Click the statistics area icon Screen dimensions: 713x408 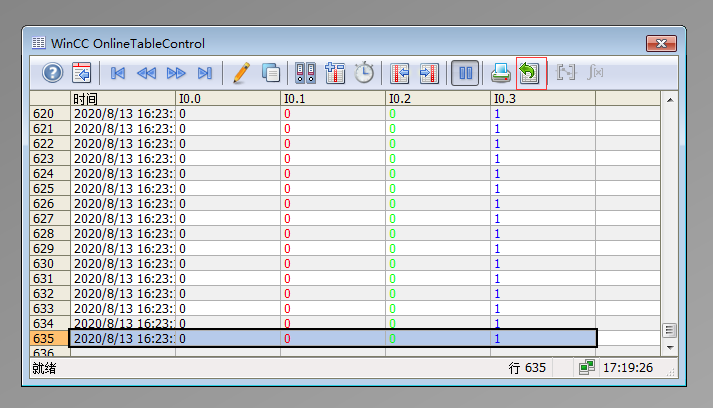pyautogui.click(x=566, y=72)
